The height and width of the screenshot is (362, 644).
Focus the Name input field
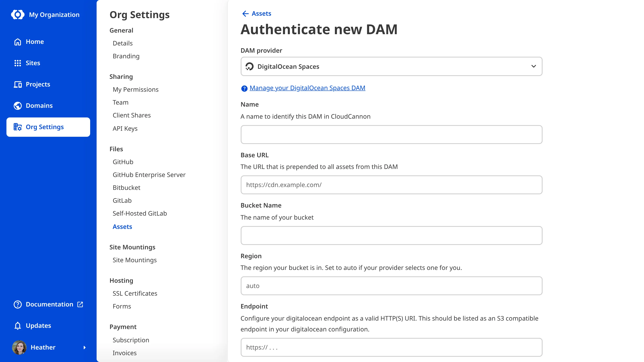pos(391,134)
